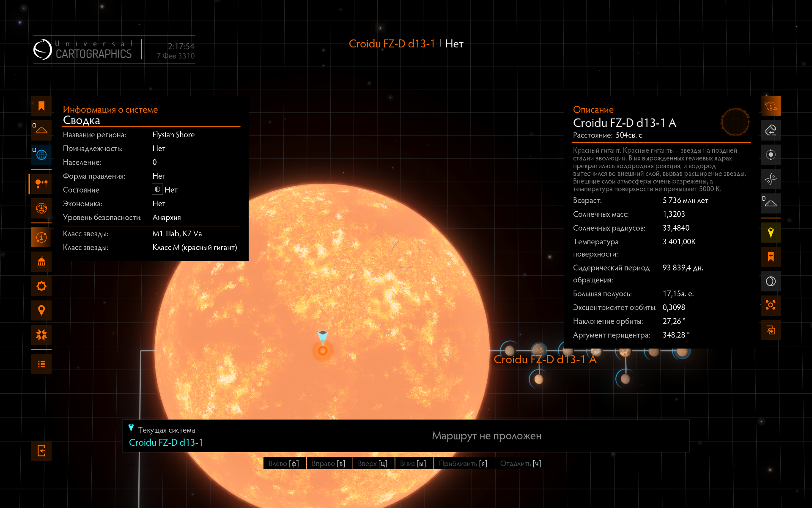The width and height of the screenshot is (812, 508).
Task: Select the sixth planet in the system row
Action: (654, 352)
